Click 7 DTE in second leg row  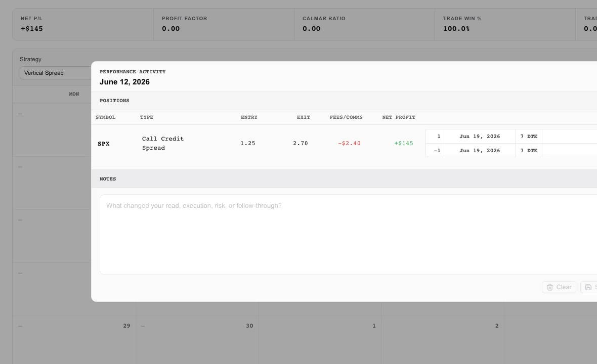[x=529, y=151]
